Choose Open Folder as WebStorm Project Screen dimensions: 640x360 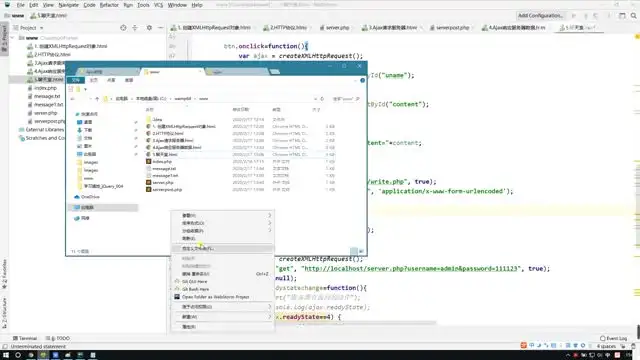point(215,297)
